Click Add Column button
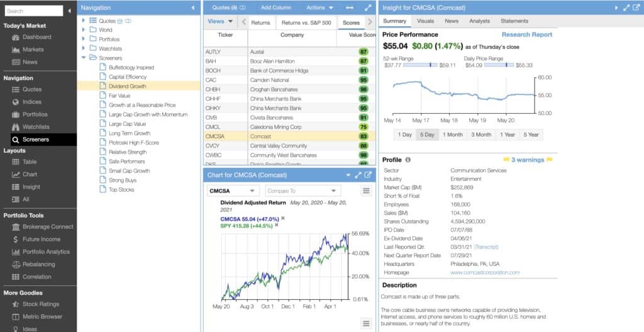The height and width of the screenshot is (332, 644). (x=275, y=8)
